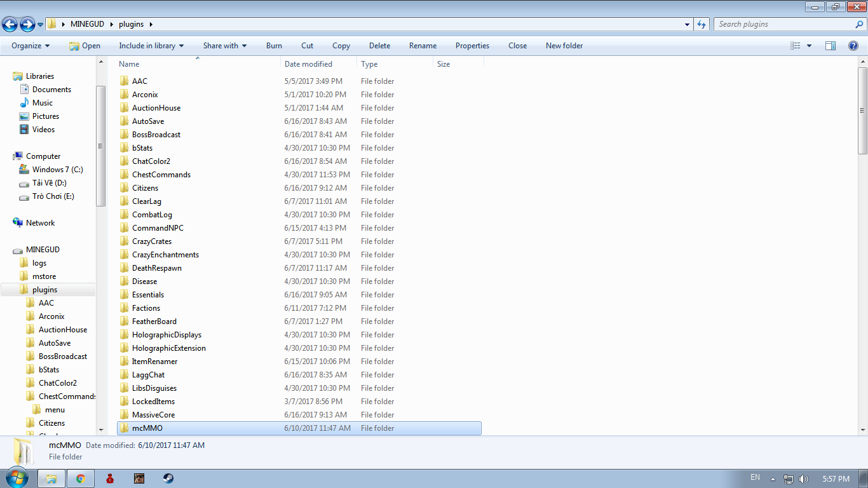Expand the breadcrumb arrow after MINEGUD
This screenshot has height=488, width=868.
[x=112, y=25]
